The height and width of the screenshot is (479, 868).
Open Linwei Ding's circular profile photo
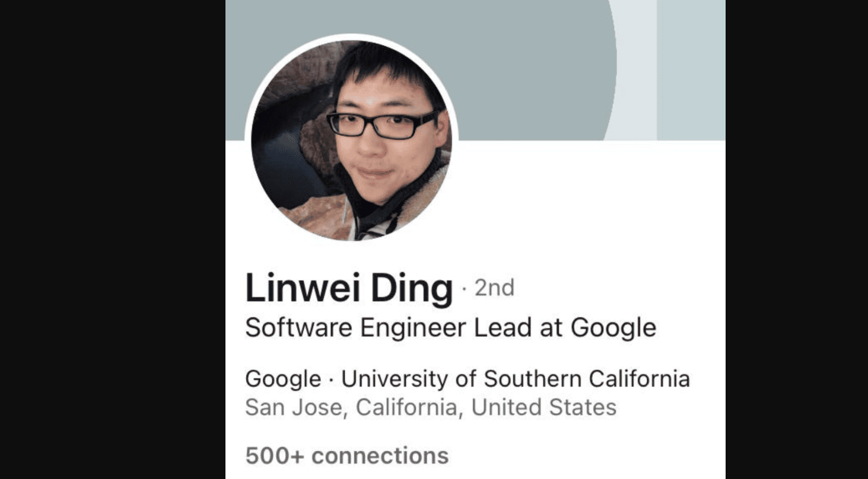pyautogui.click(x=351, y=140)
